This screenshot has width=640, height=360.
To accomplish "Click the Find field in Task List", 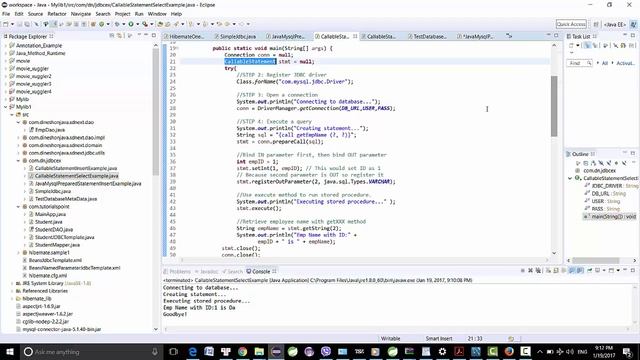I will pyautogui.click(x=579, y=63).
